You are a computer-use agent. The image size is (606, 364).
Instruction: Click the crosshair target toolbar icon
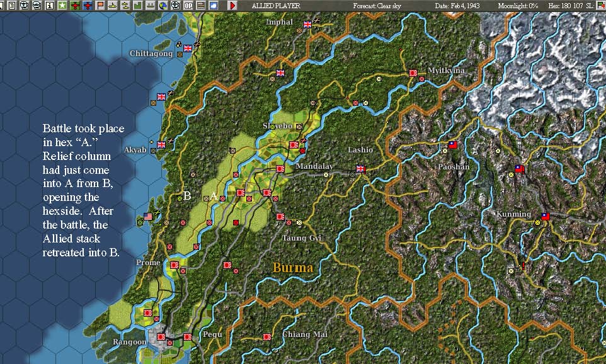[176, 6]
